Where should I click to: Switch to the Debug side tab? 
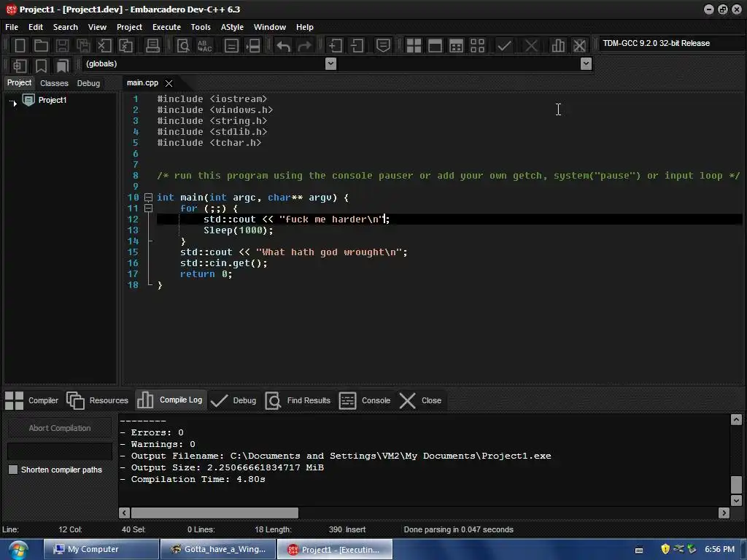pyautogui.click(x=88, y=83)
